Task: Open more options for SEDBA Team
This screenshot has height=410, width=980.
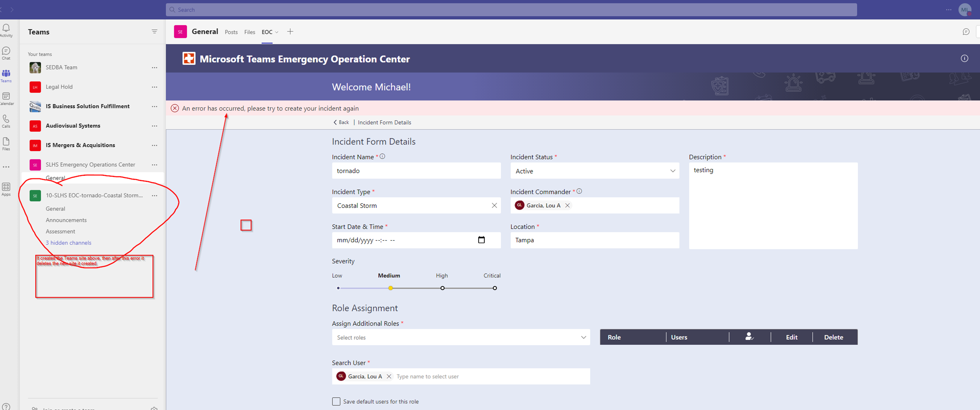Action: [154, 67]
